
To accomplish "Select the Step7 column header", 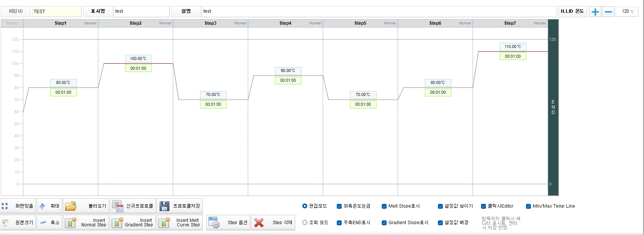I will (510, 23).
